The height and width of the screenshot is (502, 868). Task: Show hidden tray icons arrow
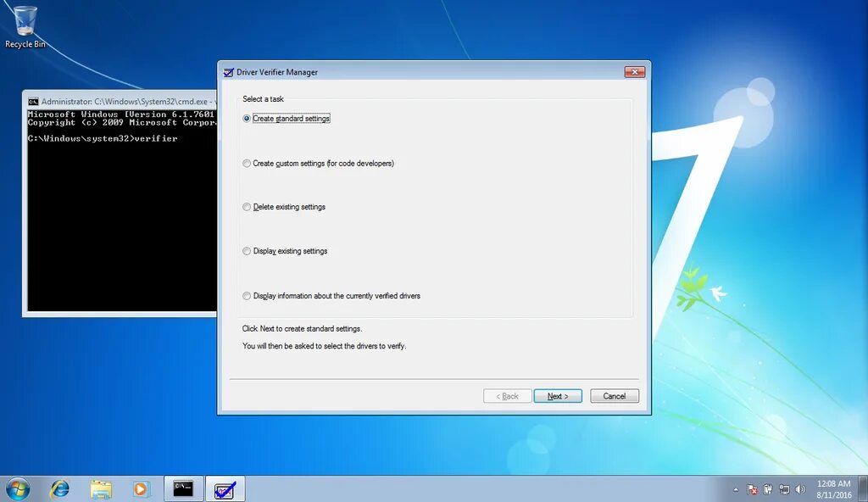point(736,490)
